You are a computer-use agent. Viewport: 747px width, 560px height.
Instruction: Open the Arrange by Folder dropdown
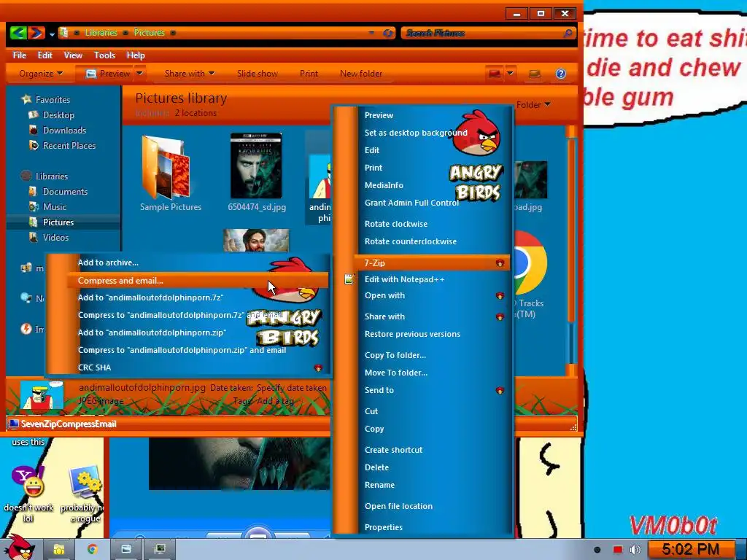(x=533, y=105)
